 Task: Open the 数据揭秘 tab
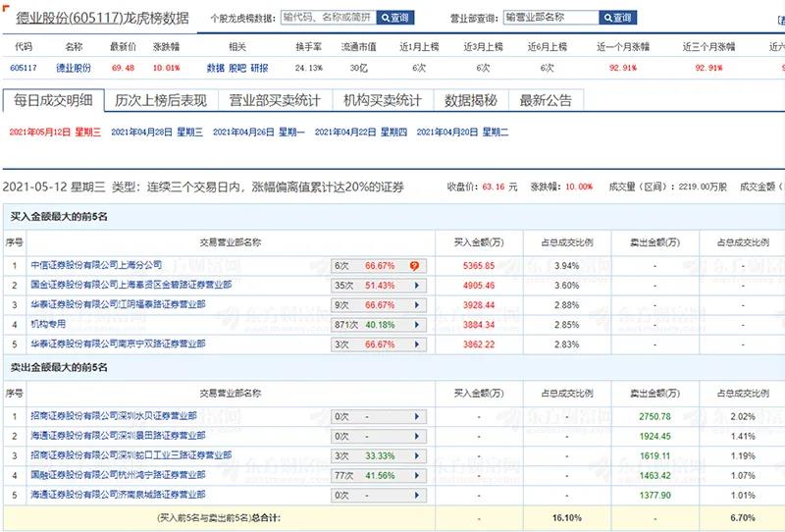click(470, 100)
